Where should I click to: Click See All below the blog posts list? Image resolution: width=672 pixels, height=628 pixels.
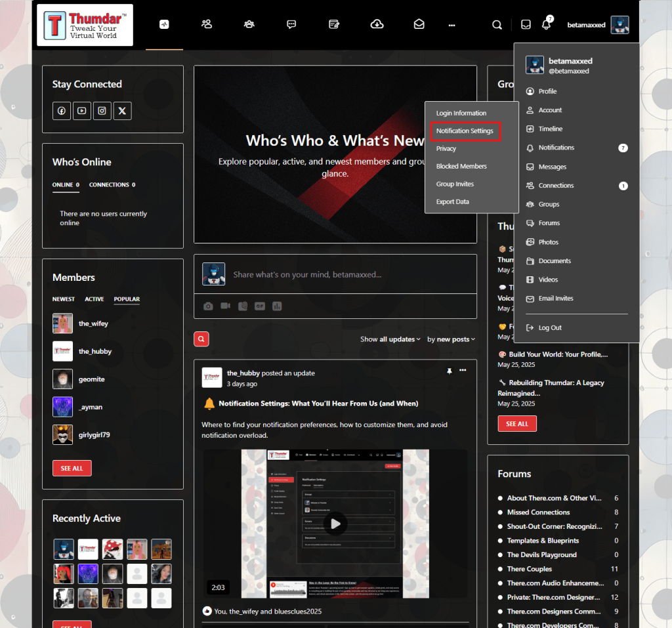(x=517, y=423)
